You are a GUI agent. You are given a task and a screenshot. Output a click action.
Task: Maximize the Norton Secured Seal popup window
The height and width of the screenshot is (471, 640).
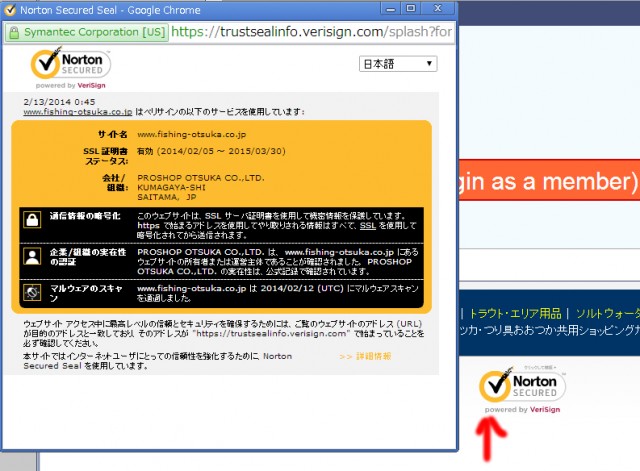click(x=410, y=8)
